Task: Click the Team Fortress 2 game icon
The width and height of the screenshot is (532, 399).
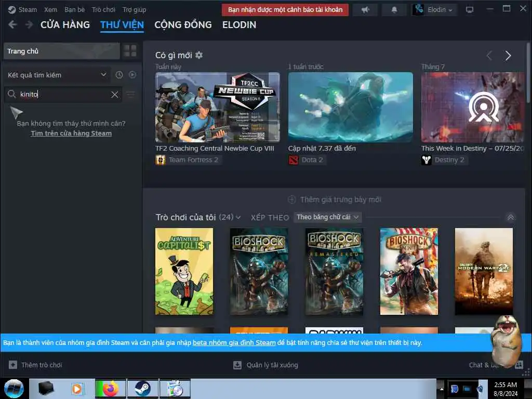Action: pyautogui.click(x=161, y=160)
